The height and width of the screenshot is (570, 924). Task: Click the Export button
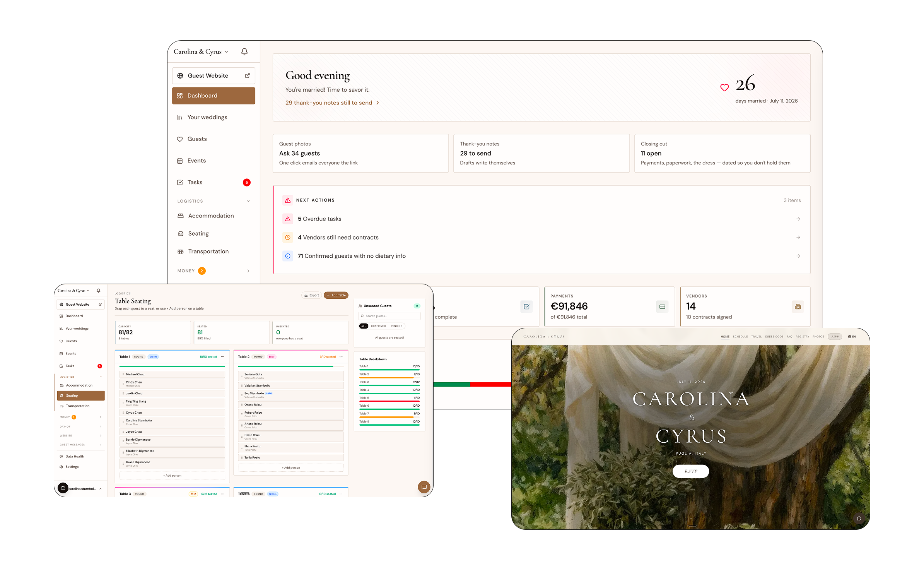(x=311, y=295)
